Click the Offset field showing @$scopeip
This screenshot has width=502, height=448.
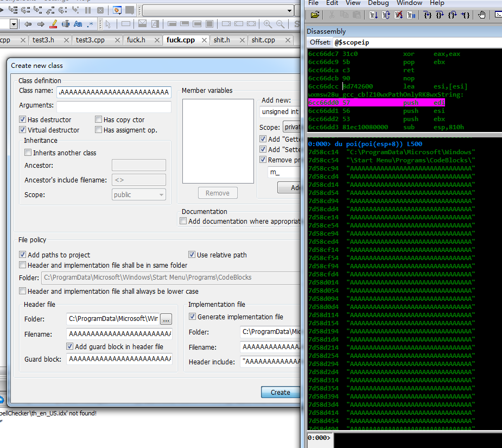click(x=417, y=42)
